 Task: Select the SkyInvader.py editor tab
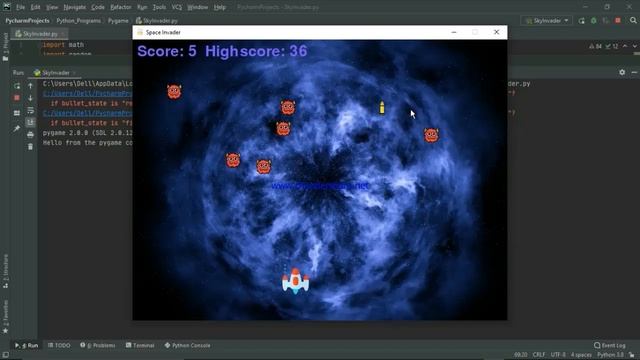[40, 34]
